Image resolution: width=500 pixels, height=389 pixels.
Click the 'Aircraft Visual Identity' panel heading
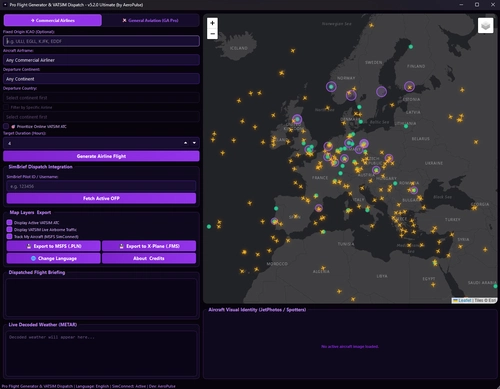257,310
